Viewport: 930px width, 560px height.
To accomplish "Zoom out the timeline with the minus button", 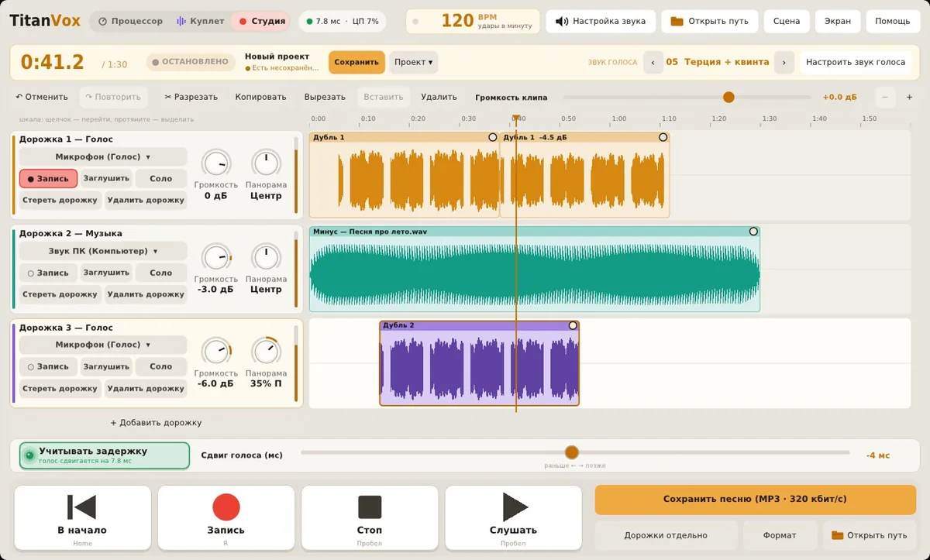I will pyautogui.click(x=886, y=97).
